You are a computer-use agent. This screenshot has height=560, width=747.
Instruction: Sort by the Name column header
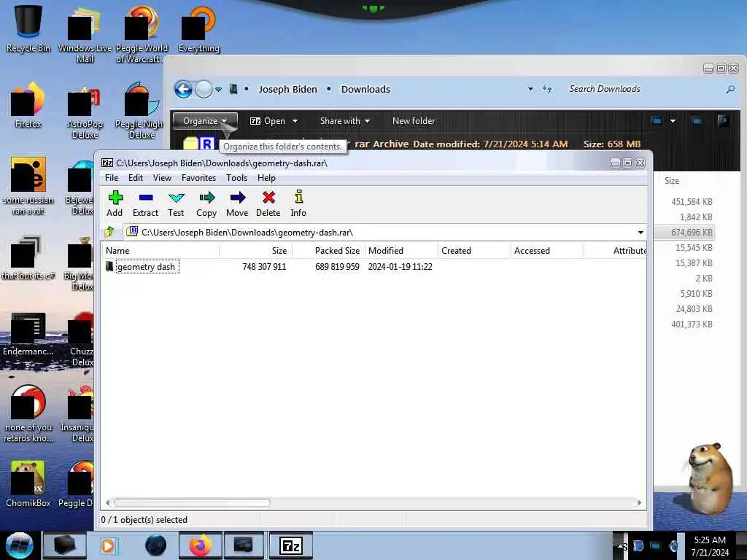160,251
